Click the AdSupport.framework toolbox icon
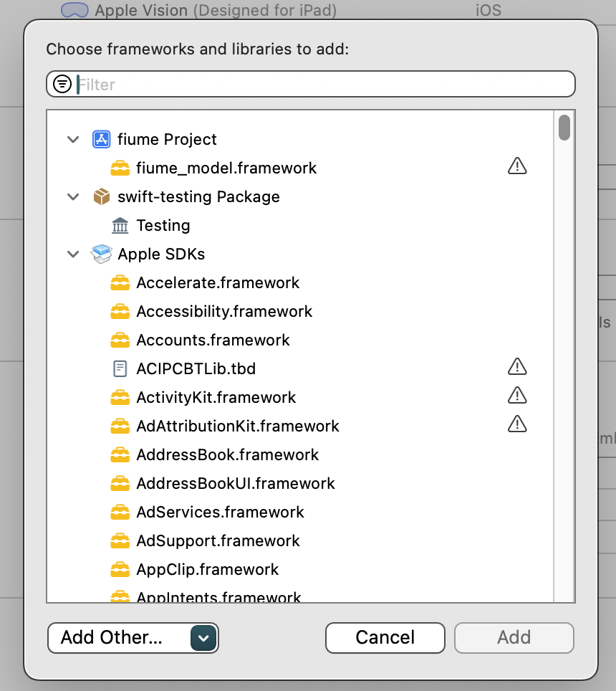This screenshot has height=691, width=616. pos(120,540)
